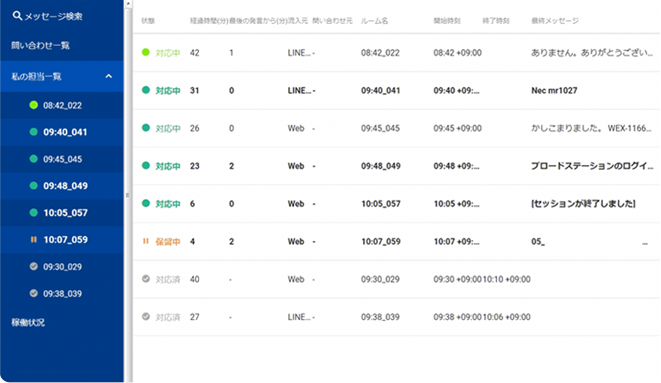Image resolution: width=661 pixels, height=383 pixels.
Task: Click gray check icon in table row 09:38_039
Action: point(145,316)
